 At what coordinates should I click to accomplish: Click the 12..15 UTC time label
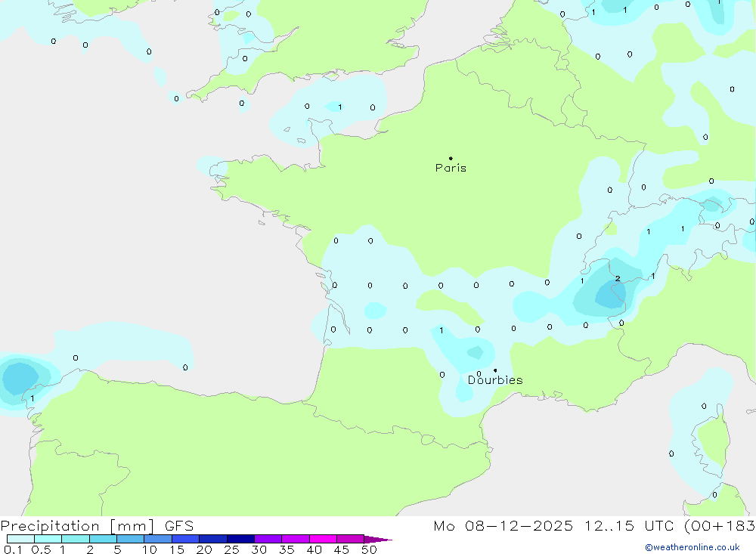tap(629, 525)
